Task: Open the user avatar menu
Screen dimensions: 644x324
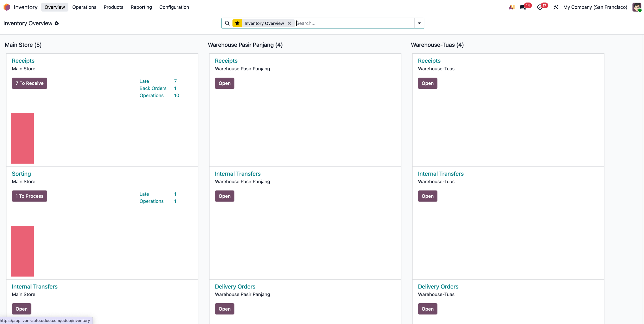Action: point(637,7)
